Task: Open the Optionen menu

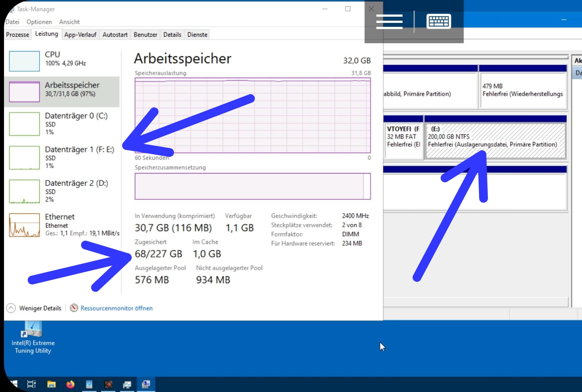Action: point(39,22)
